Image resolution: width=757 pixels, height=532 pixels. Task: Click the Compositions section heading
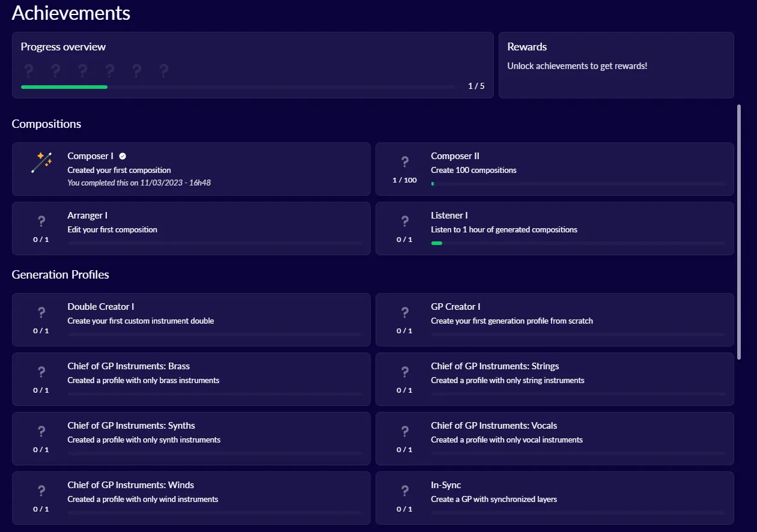(x=46, y=124)
